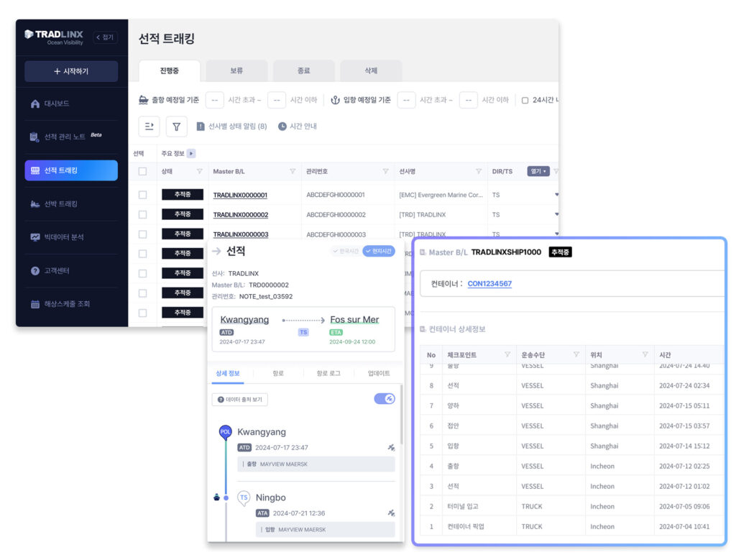Open Master B/L column filter icon
736x560 pixels.
293,171
